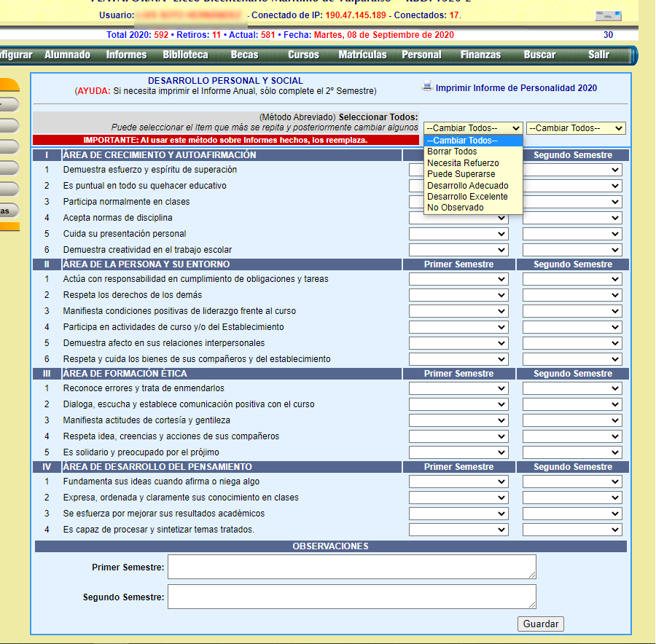
Task: Click the Guardar button
Action: (541, 624)
